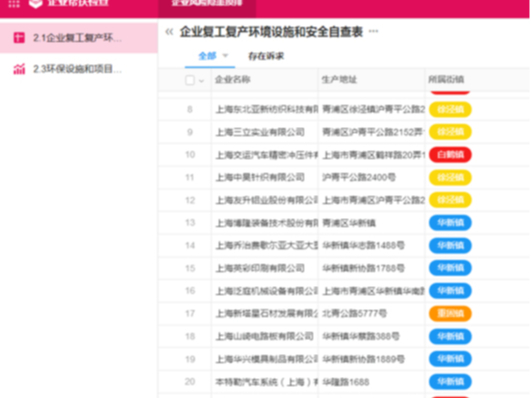Click row number 18
Image resolution: width=531 pixels, height=398 pixels.
[x=190, y=336]
